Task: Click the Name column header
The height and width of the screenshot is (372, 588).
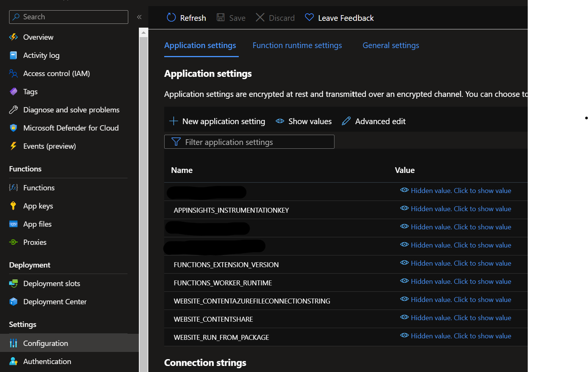Action: click(x=182, y=170)
